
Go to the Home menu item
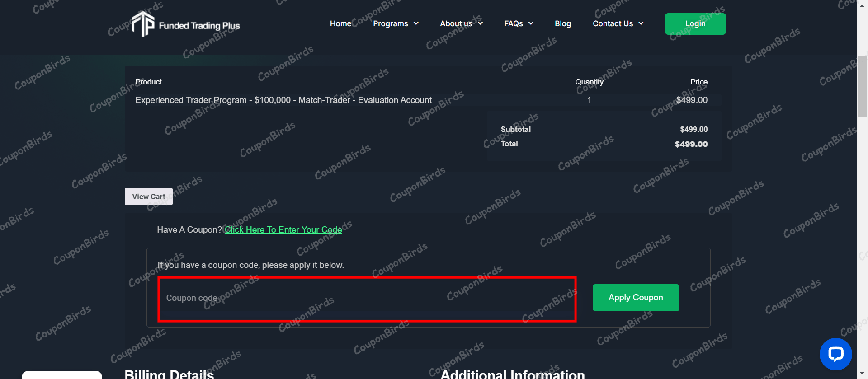click(x=340, y=23)
